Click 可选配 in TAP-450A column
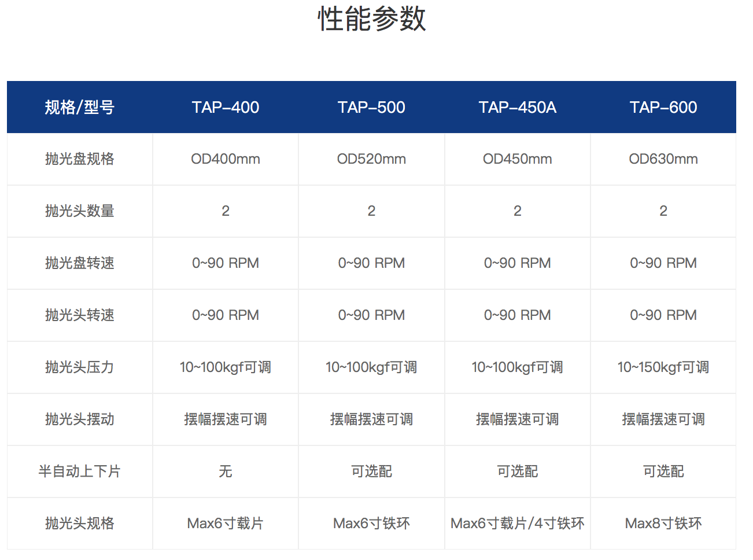This screenshot has height=560, width=753. [x=518, y=471]
